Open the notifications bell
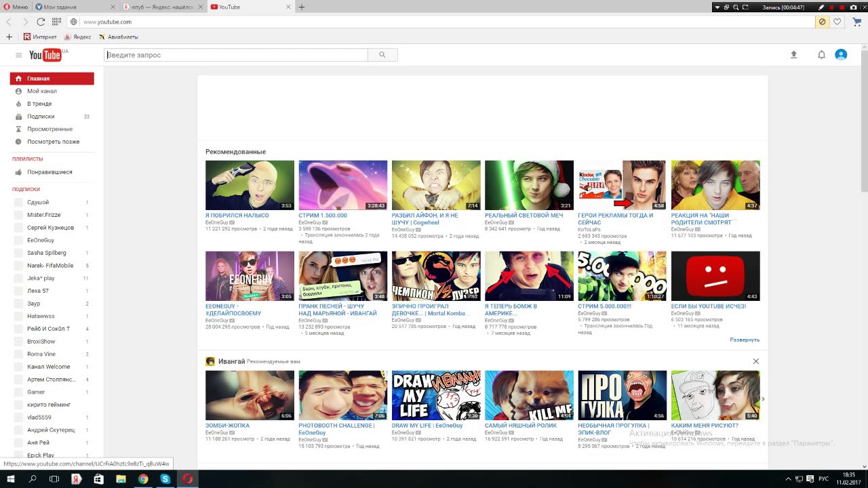The height and width of the screenshot is (488, 868). click(821, 55)
